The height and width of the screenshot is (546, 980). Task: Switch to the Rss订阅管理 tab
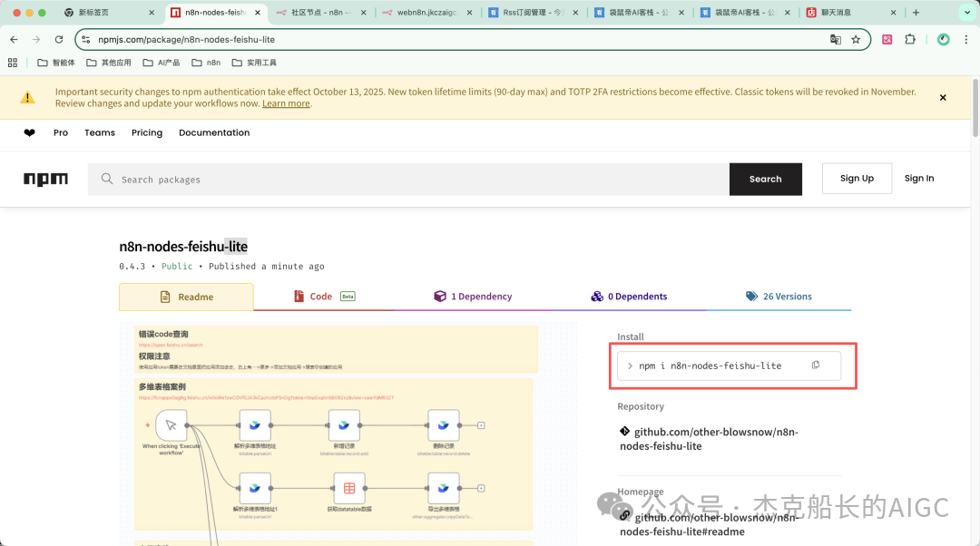tap(534, 13)
